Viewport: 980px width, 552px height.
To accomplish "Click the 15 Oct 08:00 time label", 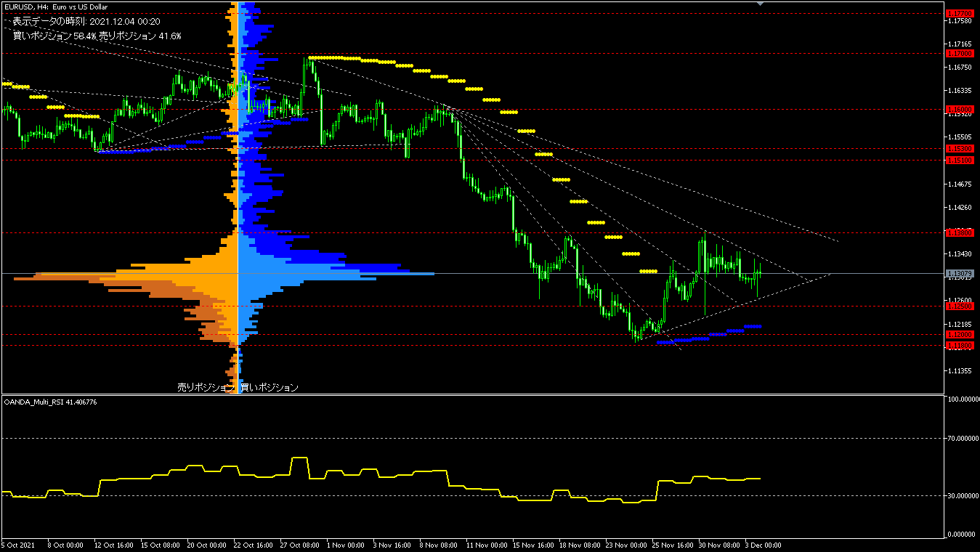I will (159, 545).
